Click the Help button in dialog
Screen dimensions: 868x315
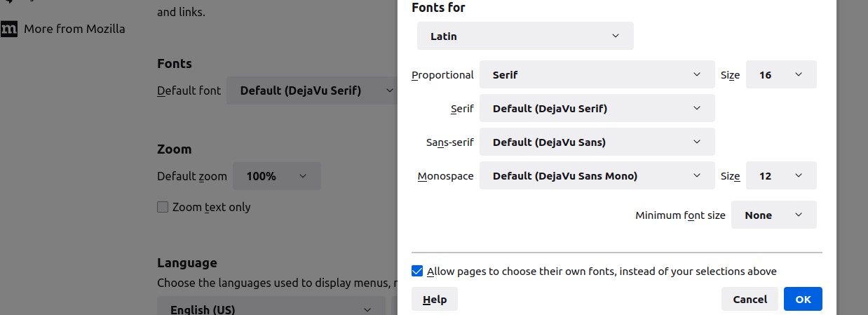[x=435, y=299]
